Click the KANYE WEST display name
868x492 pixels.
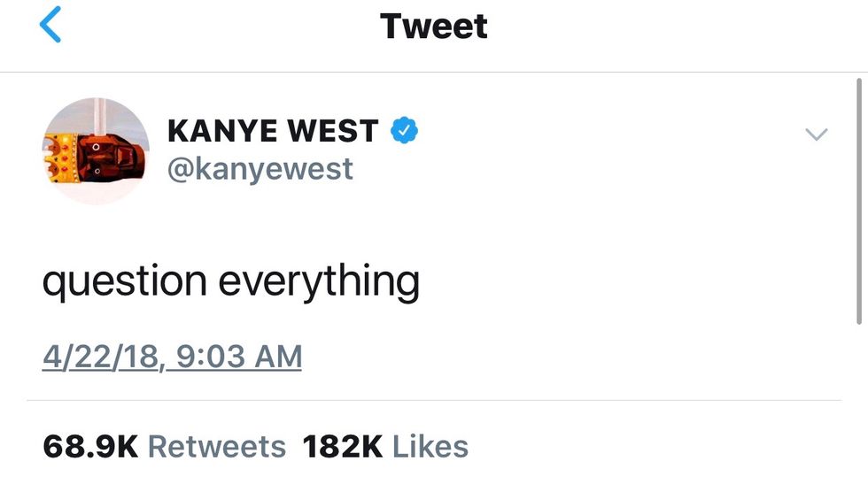[x=273, y=131]
